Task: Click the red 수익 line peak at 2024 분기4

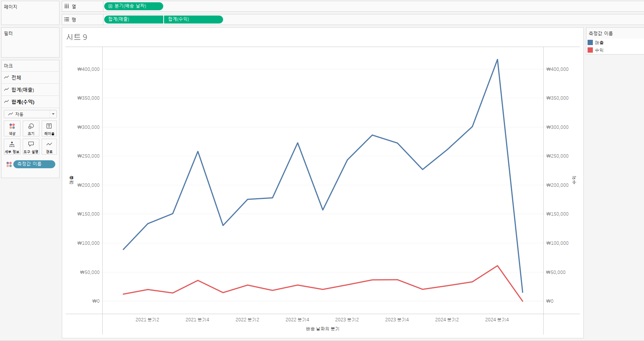Action: point(497,266)
